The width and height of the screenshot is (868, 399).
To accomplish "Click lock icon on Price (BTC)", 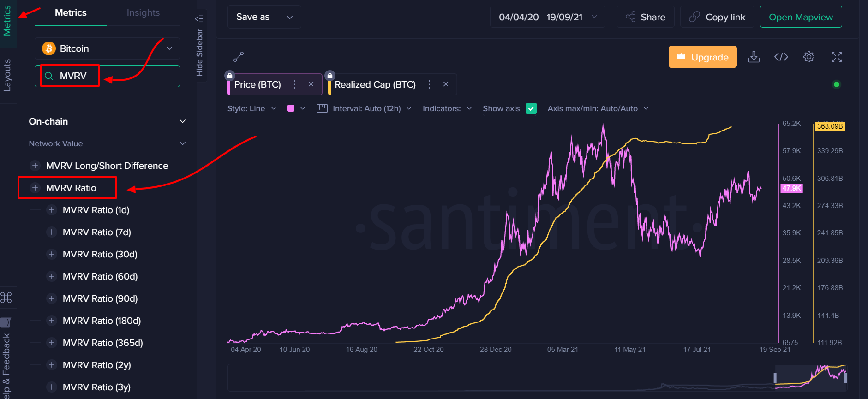I will [230, 76].
